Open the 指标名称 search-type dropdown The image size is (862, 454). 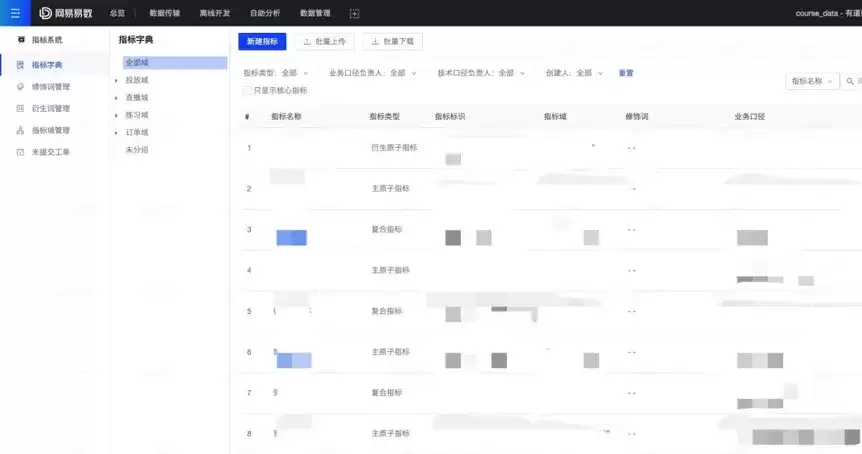(812, 81)
